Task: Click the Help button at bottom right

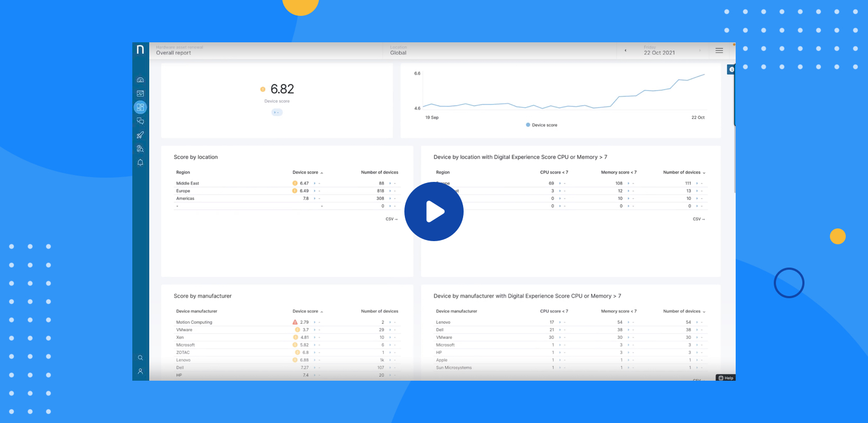Action: click(726, 378)
